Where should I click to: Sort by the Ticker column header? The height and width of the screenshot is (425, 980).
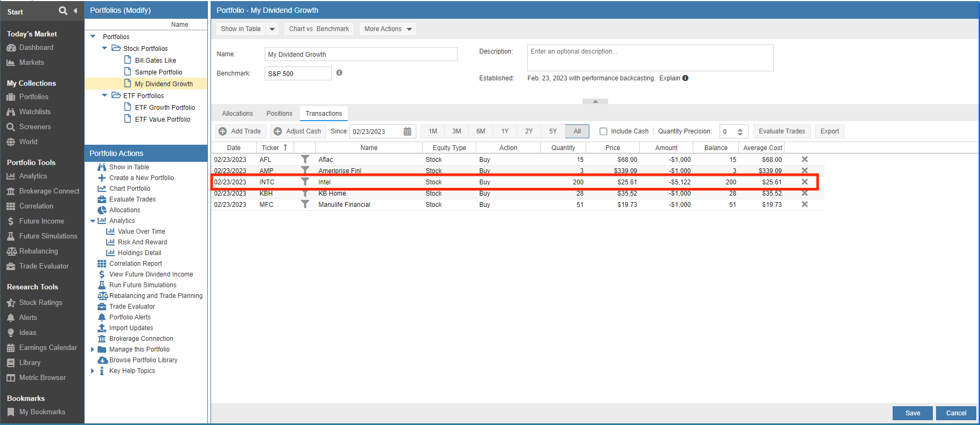274,148
